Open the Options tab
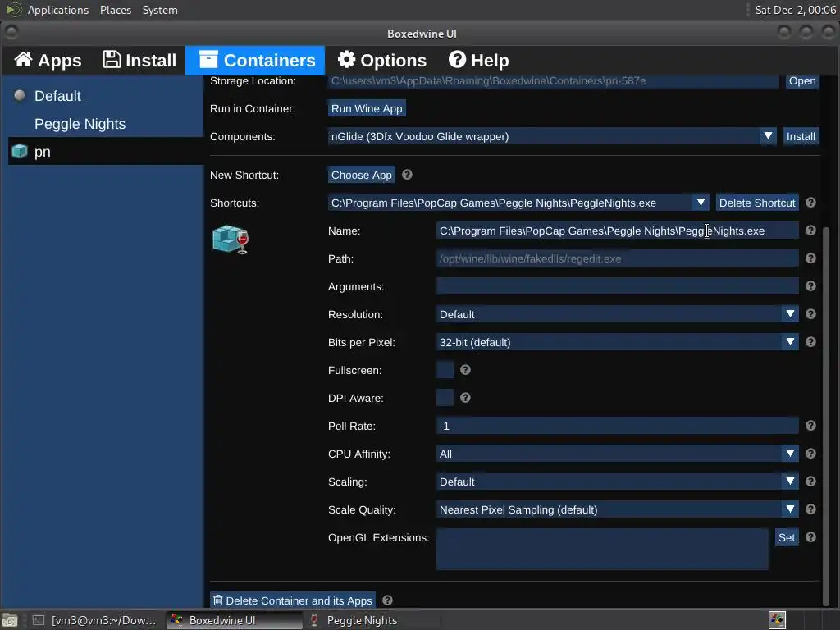Screen dimensions: 840x630 (382, 60)
